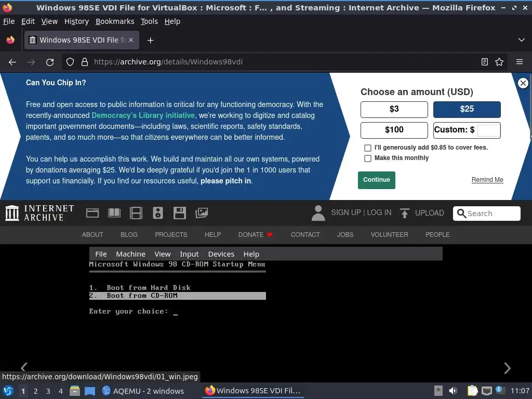Open a new tab with plus button
The width and height of the screenshot is (532, 399).
coord(150,41)
